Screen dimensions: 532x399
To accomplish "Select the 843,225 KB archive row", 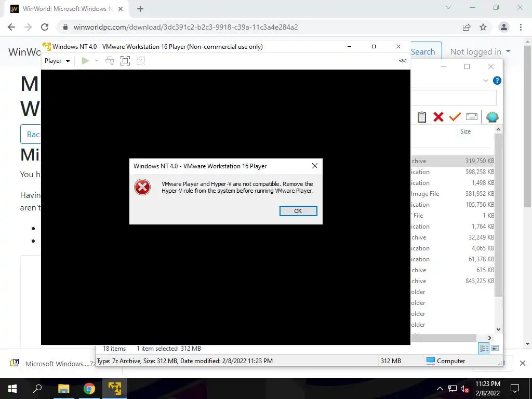I will 453,281.
